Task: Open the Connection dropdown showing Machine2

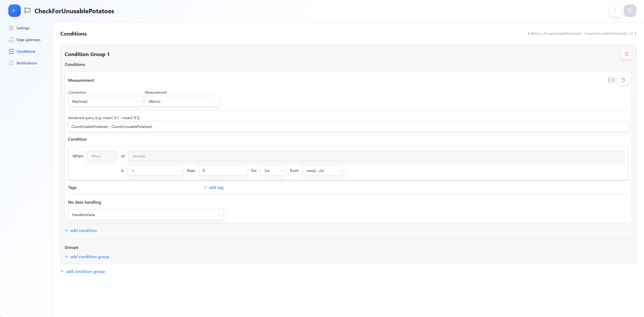Action: click(105, 101)
